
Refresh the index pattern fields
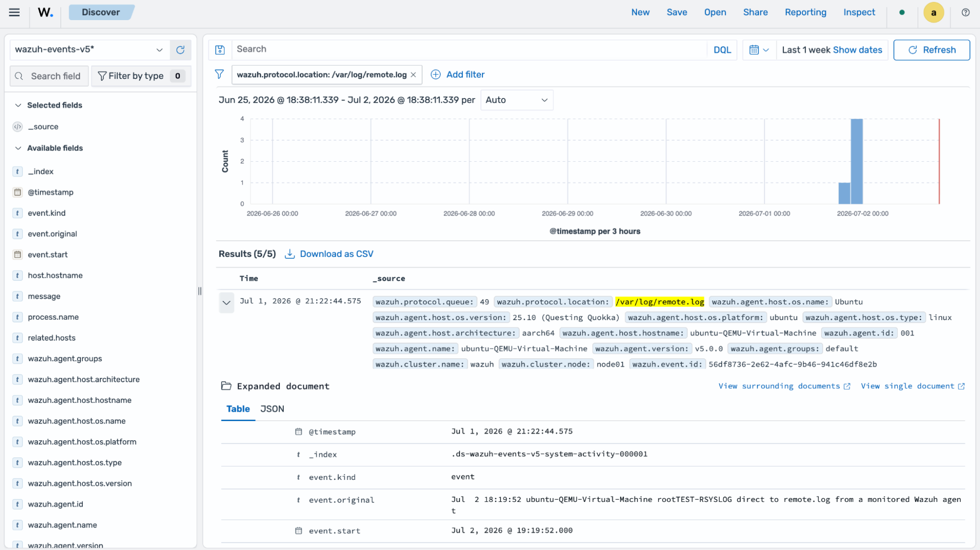click(180, 50)
